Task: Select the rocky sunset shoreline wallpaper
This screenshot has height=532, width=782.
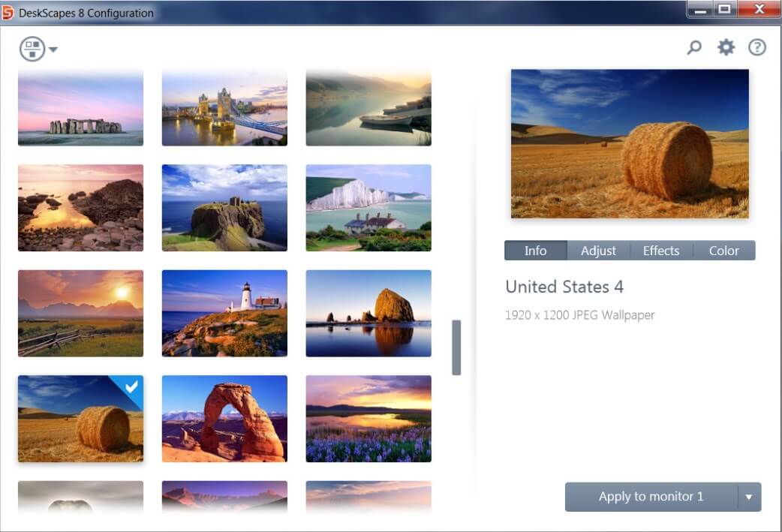Action: (80, 207)
